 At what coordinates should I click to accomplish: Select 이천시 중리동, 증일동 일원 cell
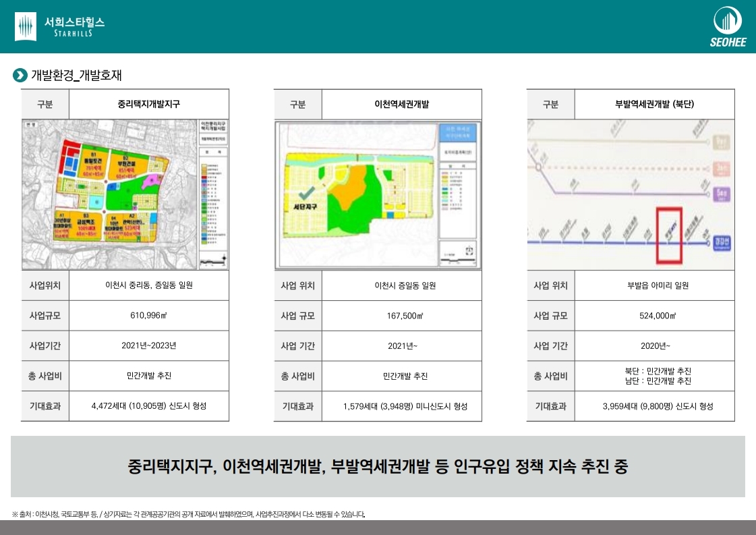[x=148, y=285]
